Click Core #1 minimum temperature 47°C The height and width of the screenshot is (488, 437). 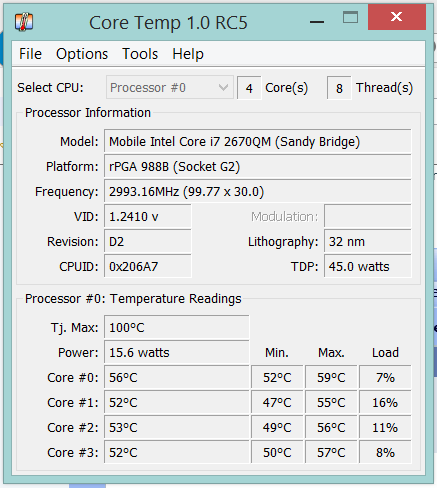[277, 403]
